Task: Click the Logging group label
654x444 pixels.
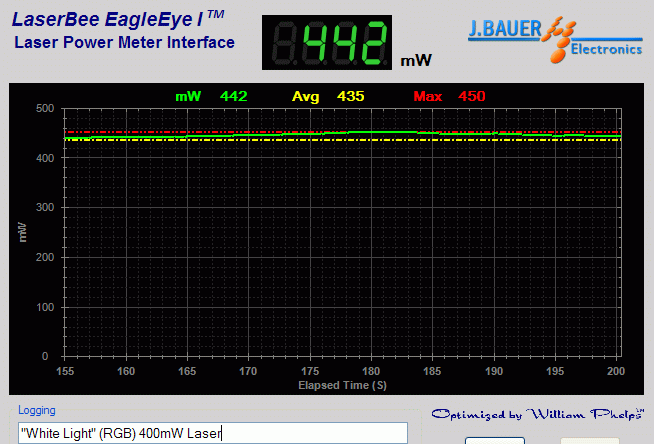Action: 37,410
